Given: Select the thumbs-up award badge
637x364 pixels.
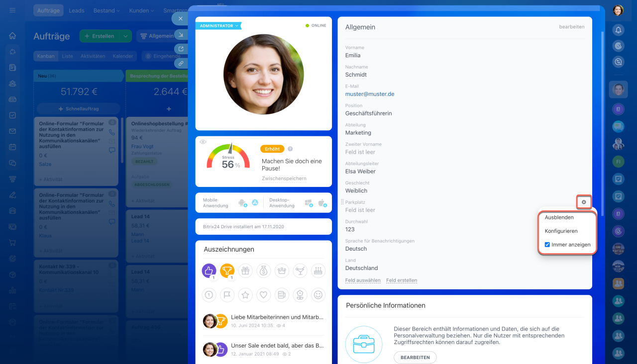Looking at the screenshot, I should 209,271.
